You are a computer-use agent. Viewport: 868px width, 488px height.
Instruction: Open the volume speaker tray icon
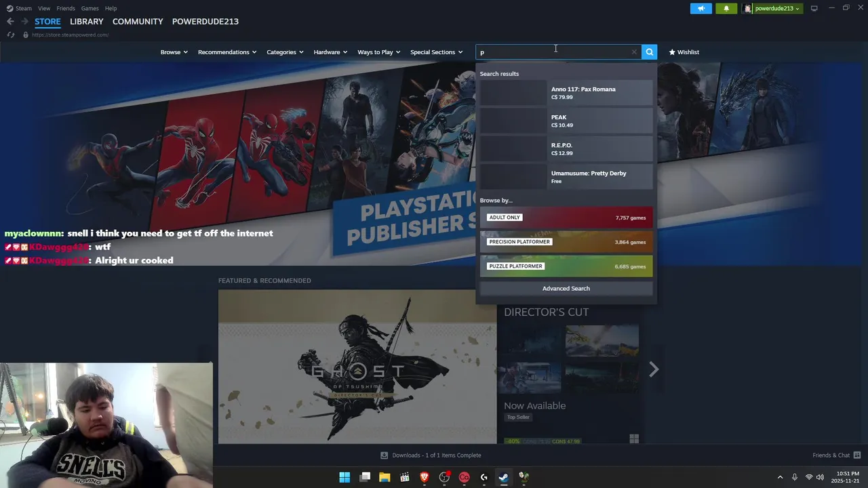point(821,477)
